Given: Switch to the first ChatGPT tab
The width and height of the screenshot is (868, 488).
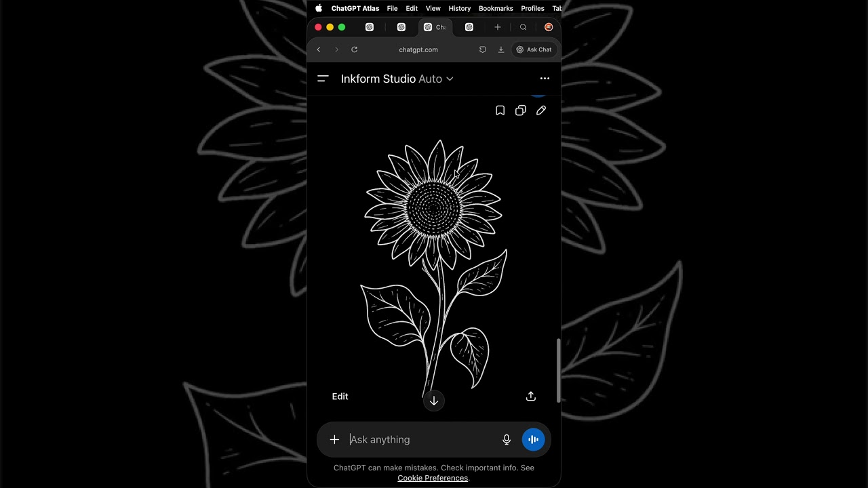Looking at the screenshot, I should pos(370,27).
